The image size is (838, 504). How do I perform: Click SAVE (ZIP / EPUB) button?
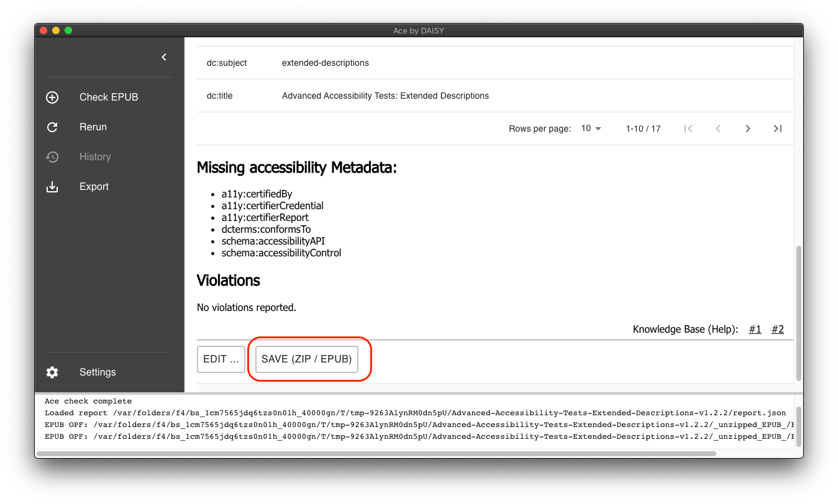[307, 359]
